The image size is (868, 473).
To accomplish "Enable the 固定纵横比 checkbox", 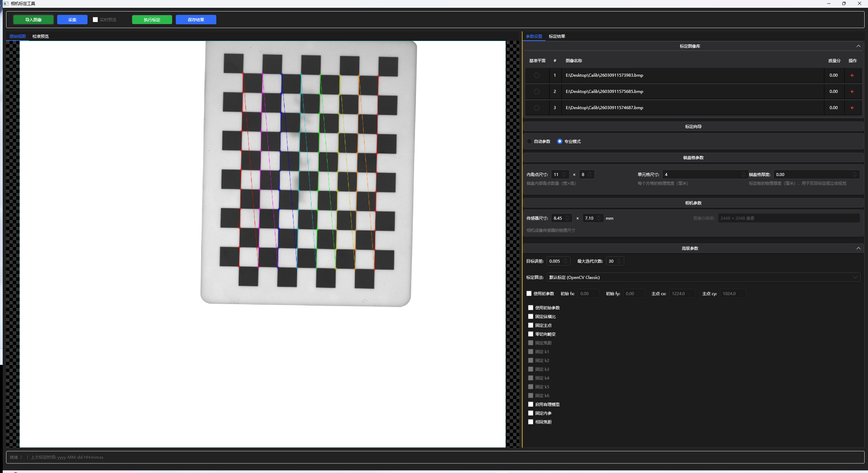I will 531,317.
